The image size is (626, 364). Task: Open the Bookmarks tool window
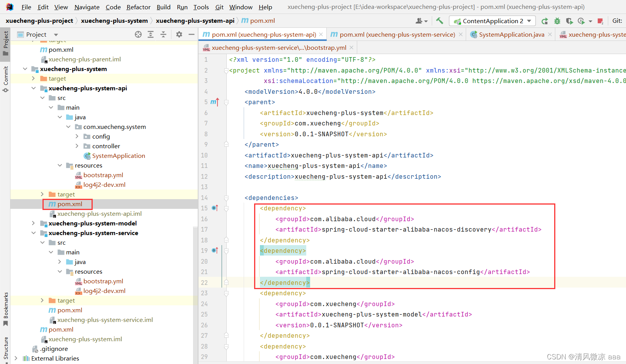tap(5, 309)
